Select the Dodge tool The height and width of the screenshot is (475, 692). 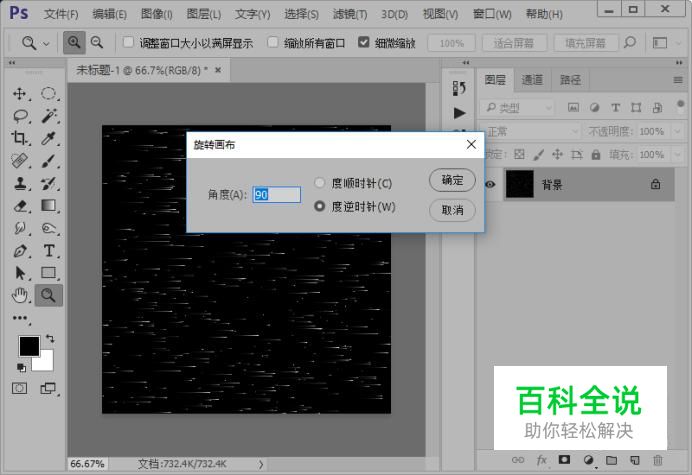pyautogui.click(x=49, y=228)
